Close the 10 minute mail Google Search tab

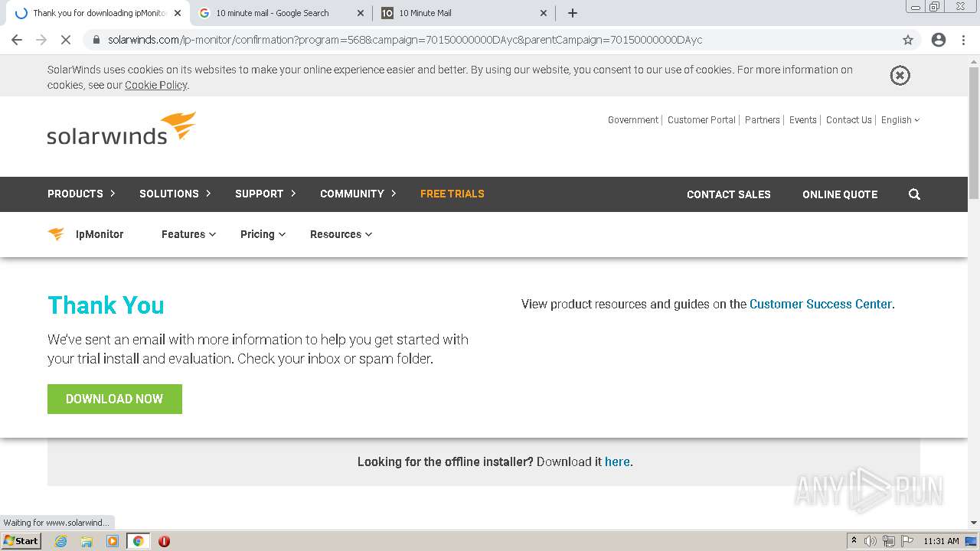click(361, 13)
